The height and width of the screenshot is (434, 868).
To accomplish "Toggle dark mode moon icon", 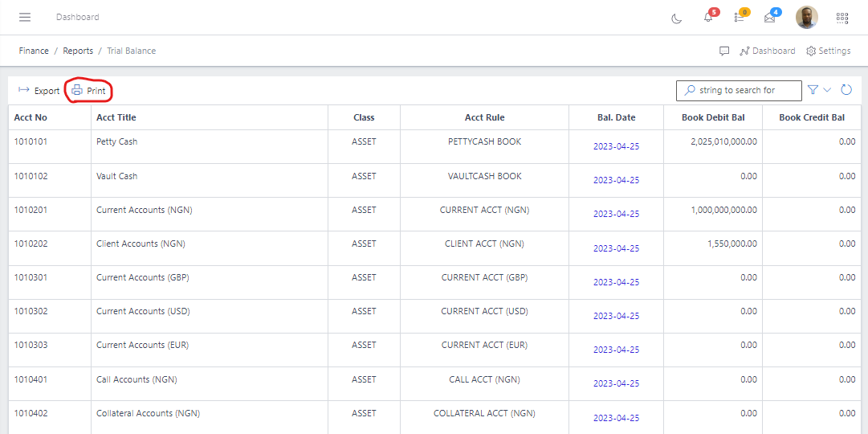I will 676,18.
